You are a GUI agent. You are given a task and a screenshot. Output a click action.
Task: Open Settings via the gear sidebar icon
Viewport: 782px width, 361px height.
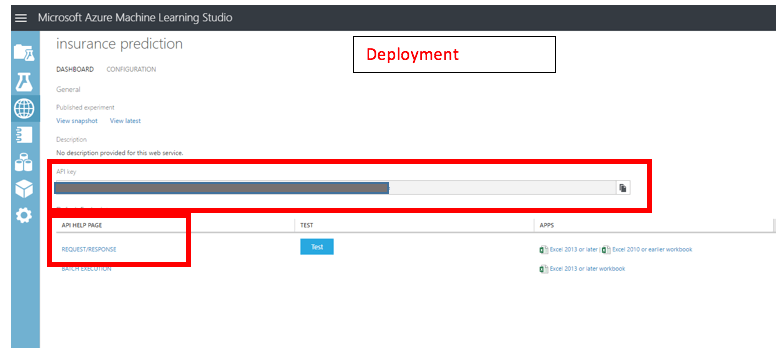tap(24, 215)
